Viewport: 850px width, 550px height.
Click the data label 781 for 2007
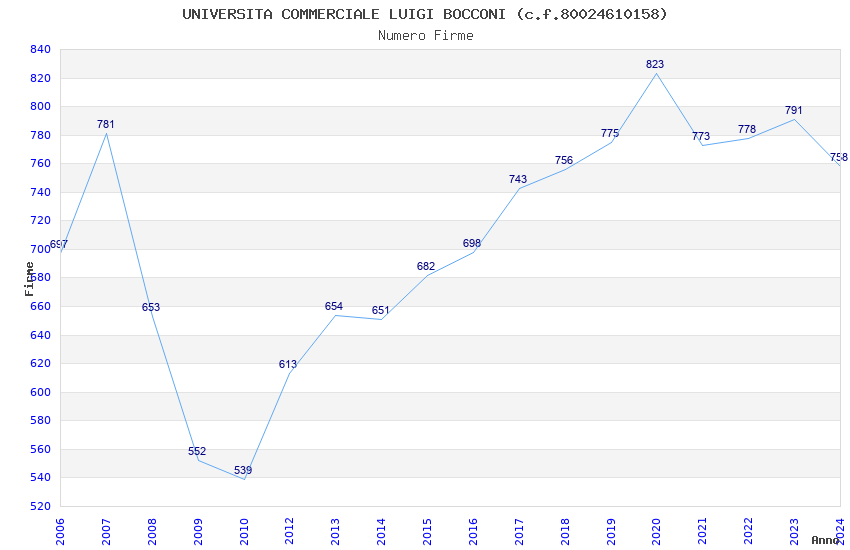point(106,125)
